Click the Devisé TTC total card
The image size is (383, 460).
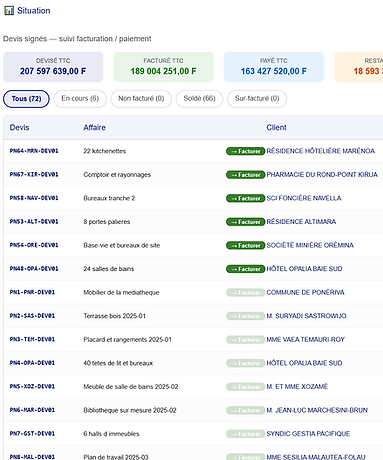click(x=53, y=67)
